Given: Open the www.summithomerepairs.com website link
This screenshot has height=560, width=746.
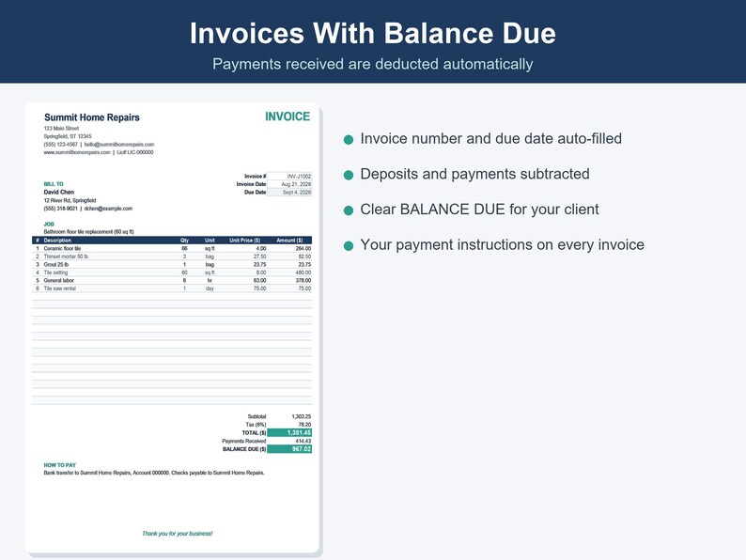Looking at the screenshot, I should 77,152.
